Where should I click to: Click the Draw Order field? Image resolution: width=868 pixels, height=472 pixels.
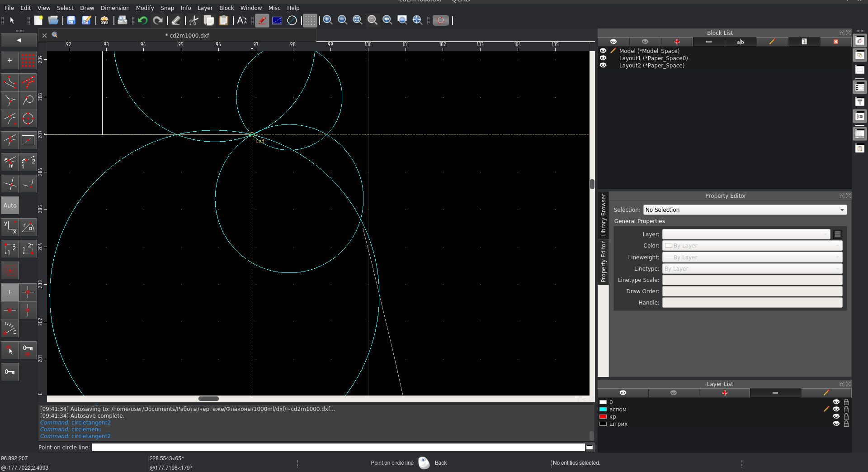[x=752, y=291]
